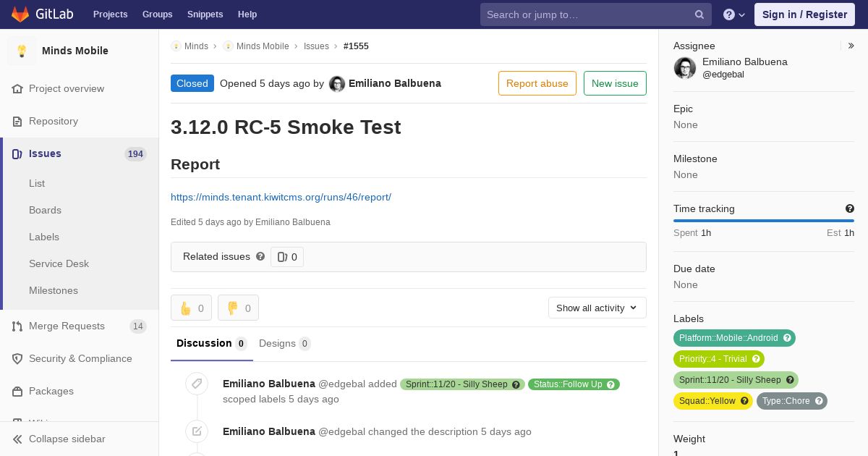The image size is (868, 456).
Task: Click the Repository file icon
Action: (17, 121)
